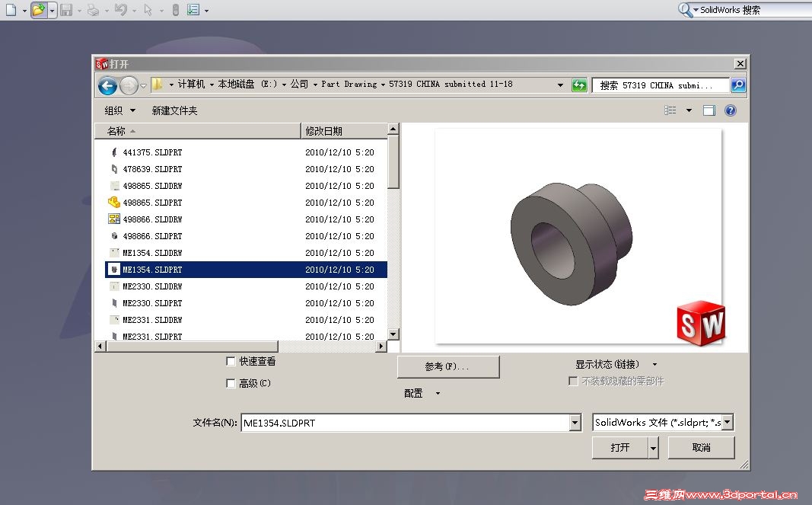Go back with the blue arrow button
Image resolution: width=812 pixels, height=505 pixels.
[x=108, y=85]
